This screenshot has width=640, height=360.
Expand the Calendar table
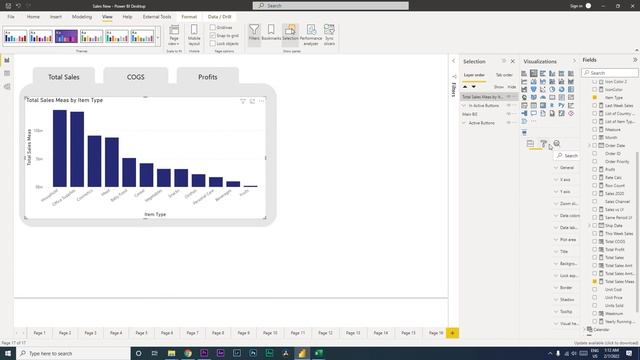pos(585,329)
